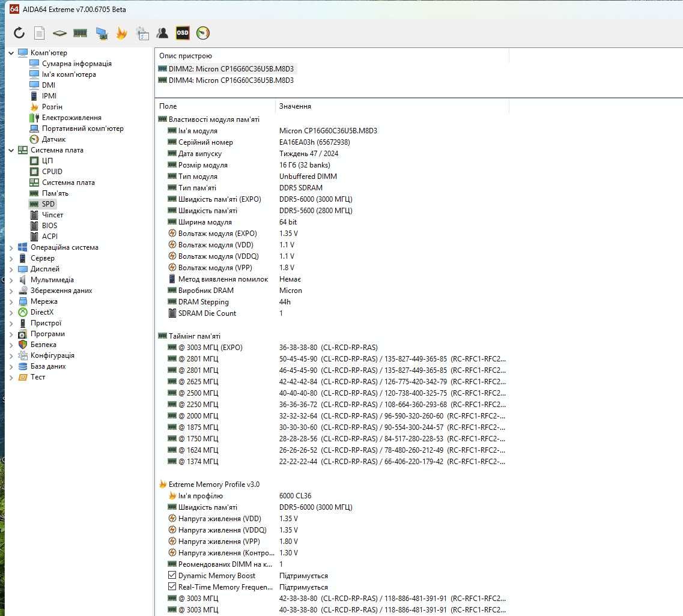Click the Виробник DRAM row
Image resolution: width=683 pixels, height=616 pixels.
(x=332, y=291)
